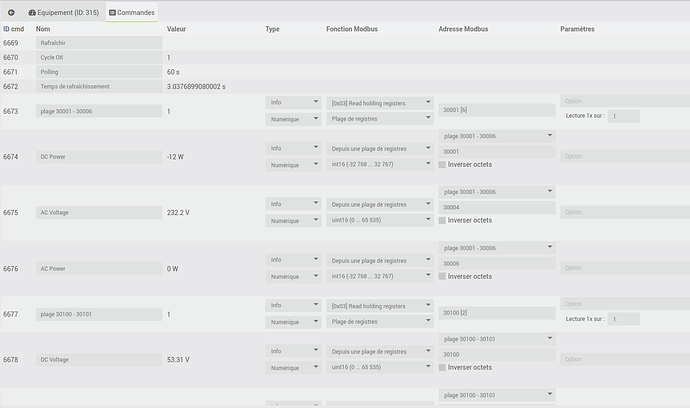Open Numérique dropdown for AC Voltage
Screen dimensions: 690x408
coord(293,221)
